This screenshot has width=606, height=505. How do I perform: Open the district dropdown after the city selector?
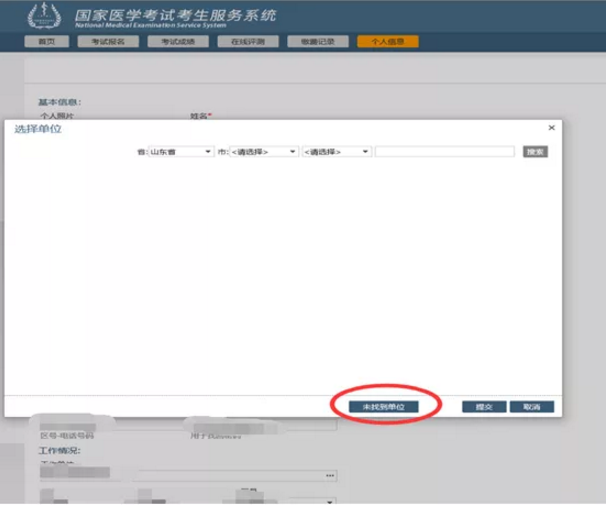(x=337, y=152)
